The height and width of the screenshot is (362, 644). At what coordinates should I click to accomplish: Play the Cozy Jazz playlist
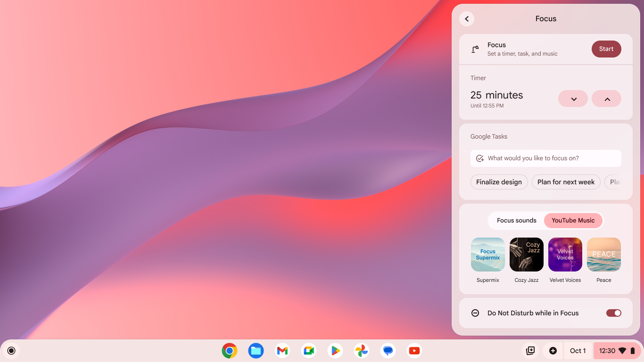526,254
